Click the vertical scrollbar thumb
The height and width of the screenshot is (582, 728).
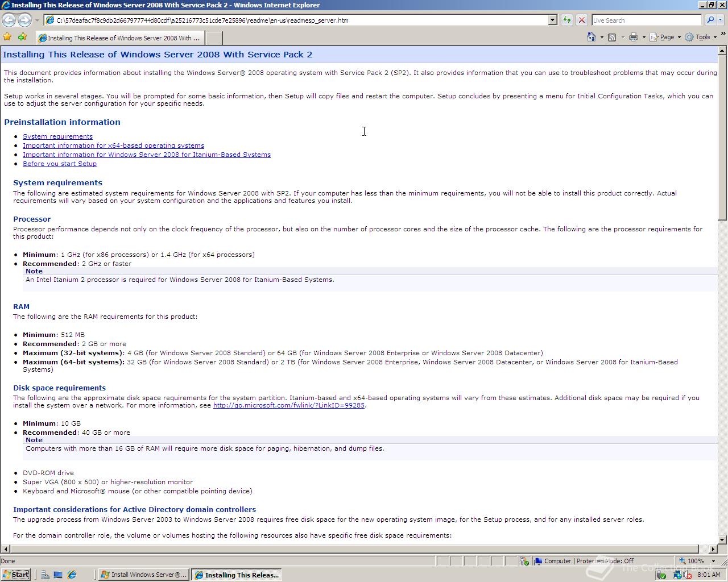tap(722, 138)
